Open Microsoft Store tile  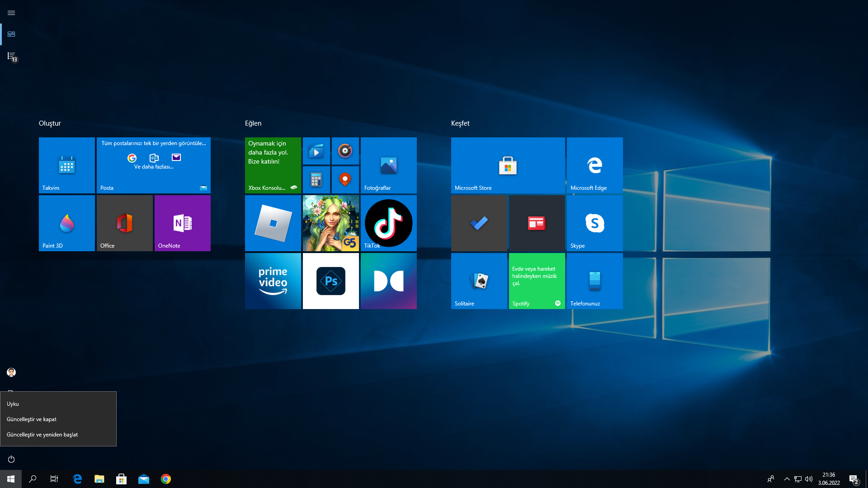coord(508,165)
